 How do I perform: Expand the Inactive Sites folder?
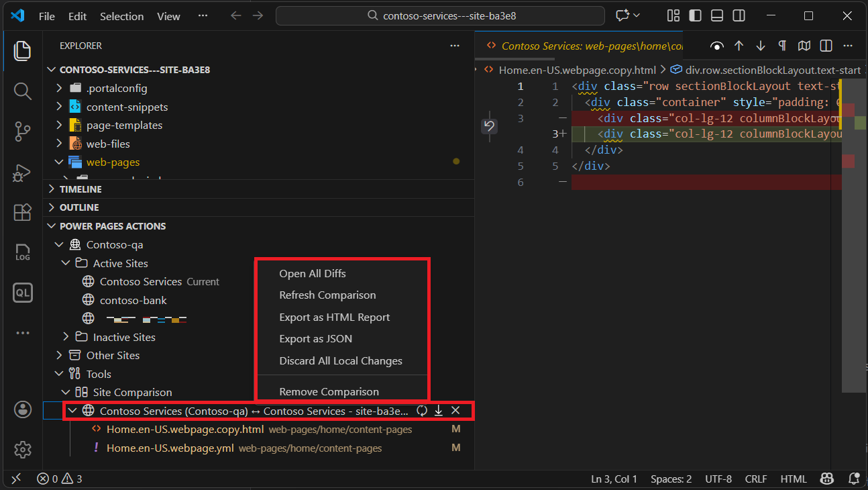(66, 336)
